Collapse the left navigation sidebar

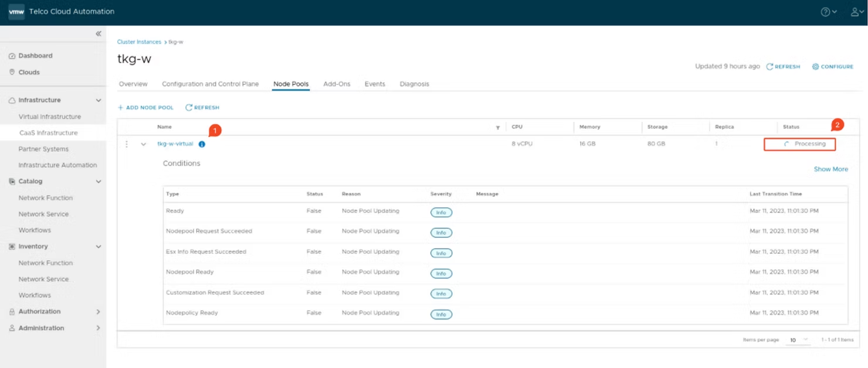(x=99, y=33)
